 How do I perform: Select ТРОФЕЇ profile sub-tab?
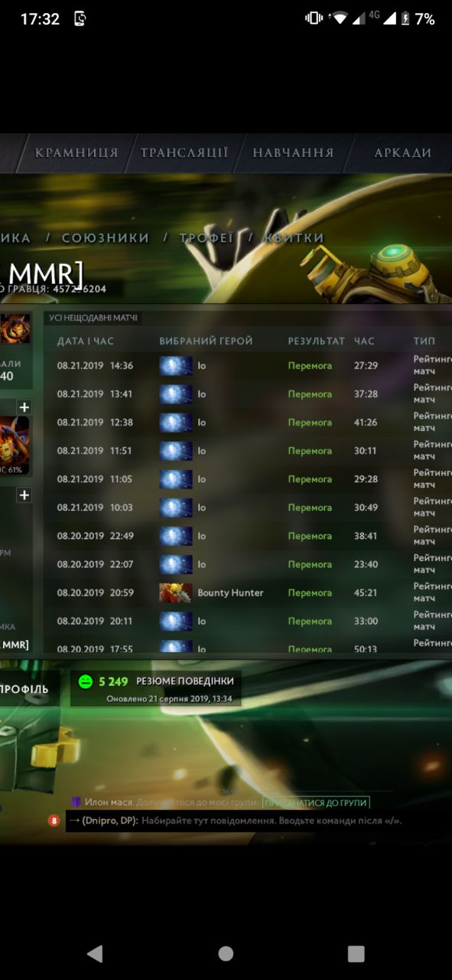(206, 238)
